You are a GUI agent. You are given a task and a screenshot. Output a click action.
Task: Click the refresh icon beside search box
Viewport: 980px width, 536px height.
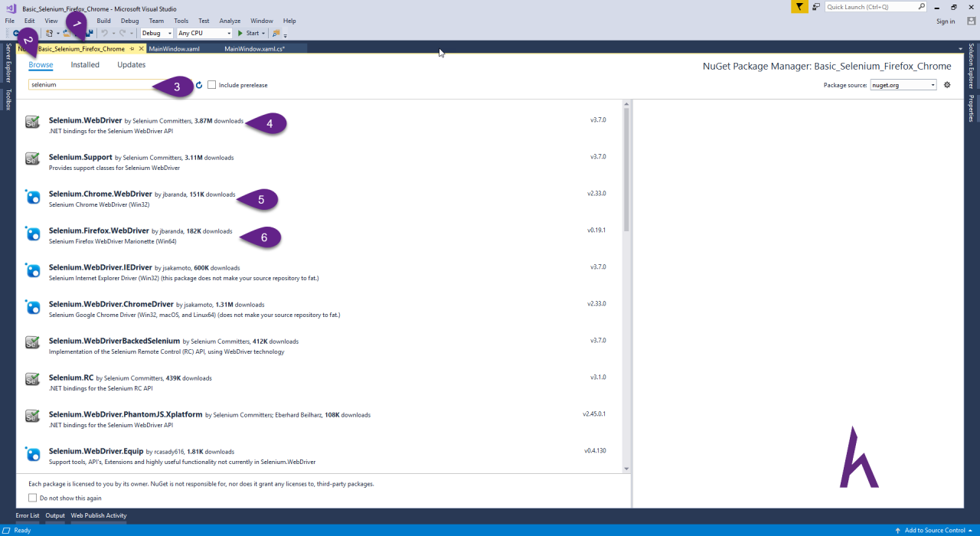coord(199,85)
